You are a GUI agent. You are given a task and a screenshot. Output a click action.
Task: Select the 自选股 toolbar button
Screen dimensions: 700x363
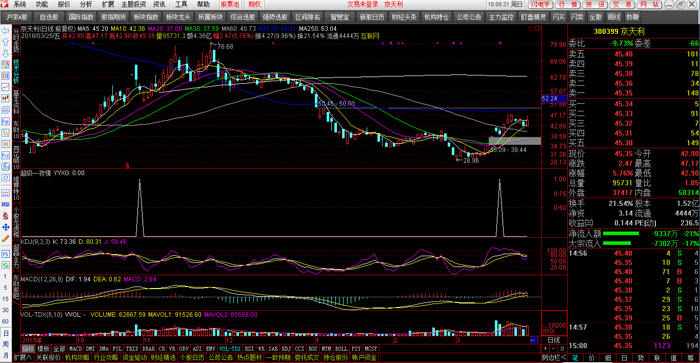tap(49, 17)
